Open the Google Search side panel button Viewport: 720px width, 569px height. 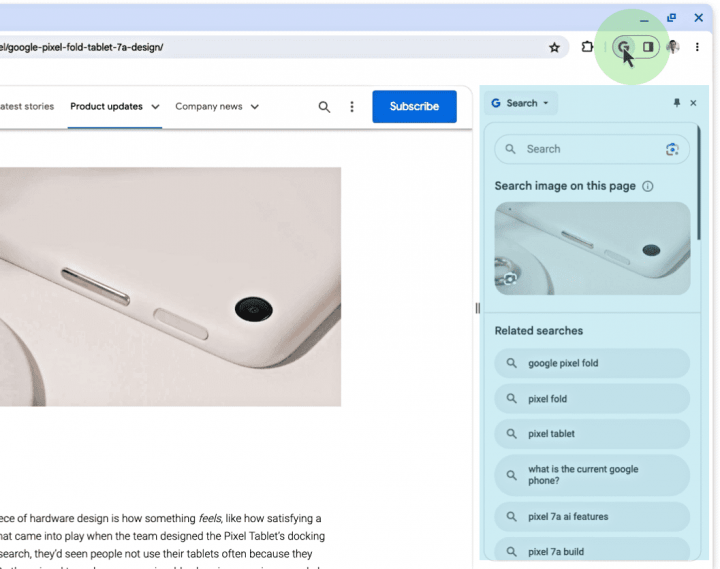tap(624, 47)
